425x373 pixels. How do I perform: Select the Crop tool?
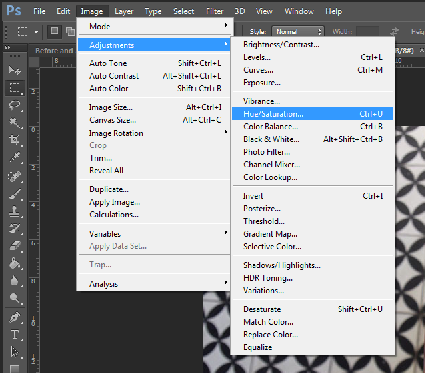14,140
